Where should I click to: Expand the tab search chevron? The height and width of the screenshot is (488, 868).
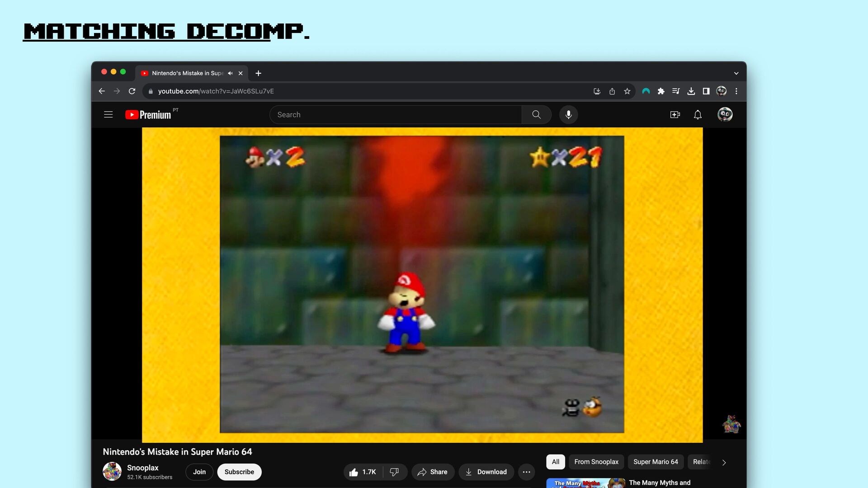tap(736, 73)
